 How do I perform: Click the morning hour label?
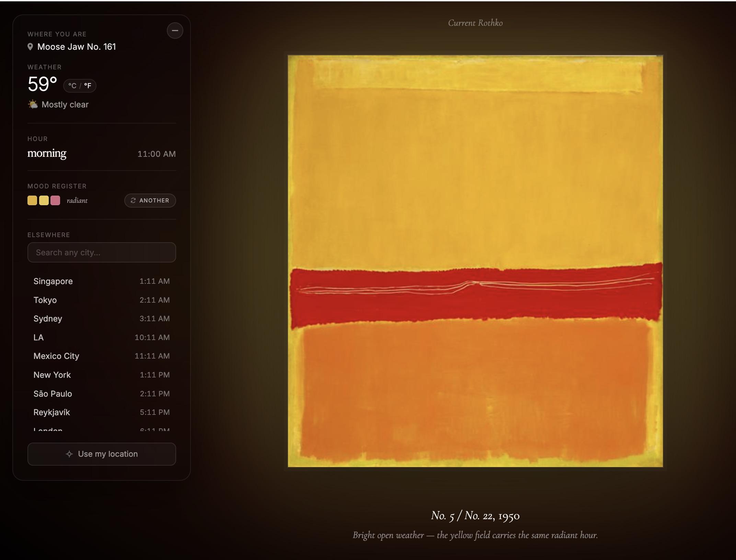click(x=47, y=153)
